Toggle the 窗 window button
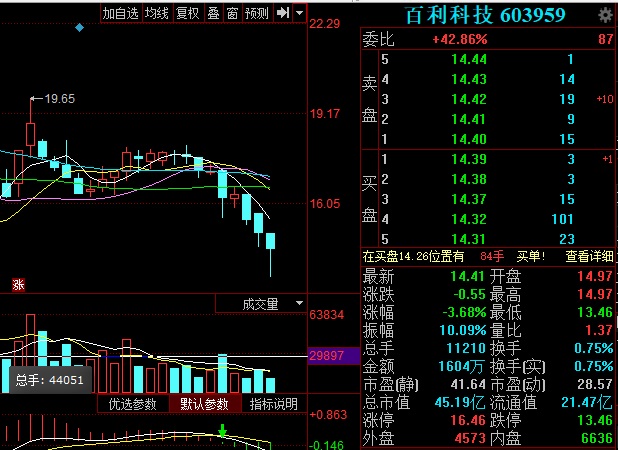The height and width of the screenshot is (450, 618). tap(232, 13)
